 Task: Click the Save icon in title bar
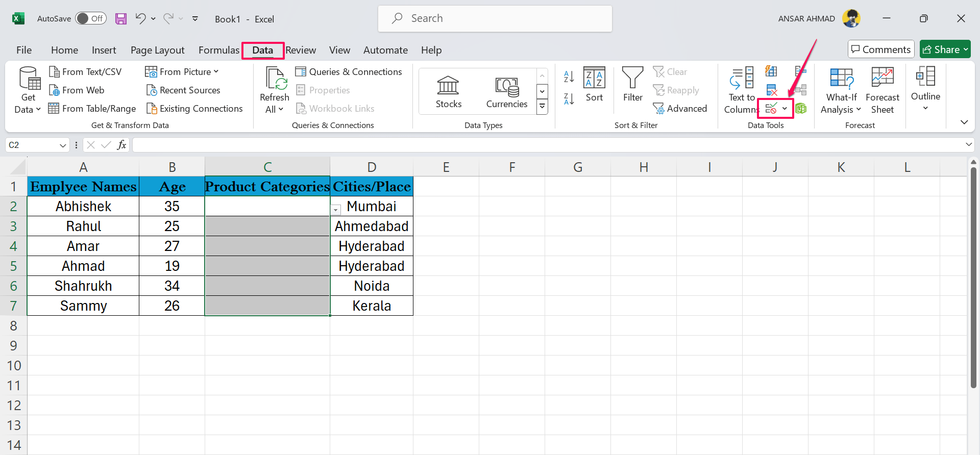pyautogui.click(x=121, y=19)
